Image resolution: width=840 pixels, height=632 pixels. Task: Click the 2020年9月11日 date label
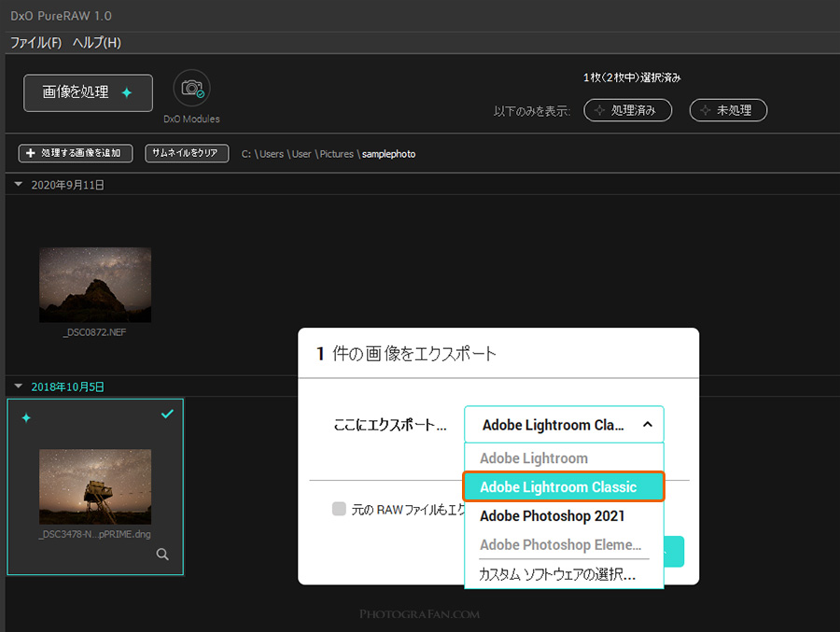pos(67,185)
